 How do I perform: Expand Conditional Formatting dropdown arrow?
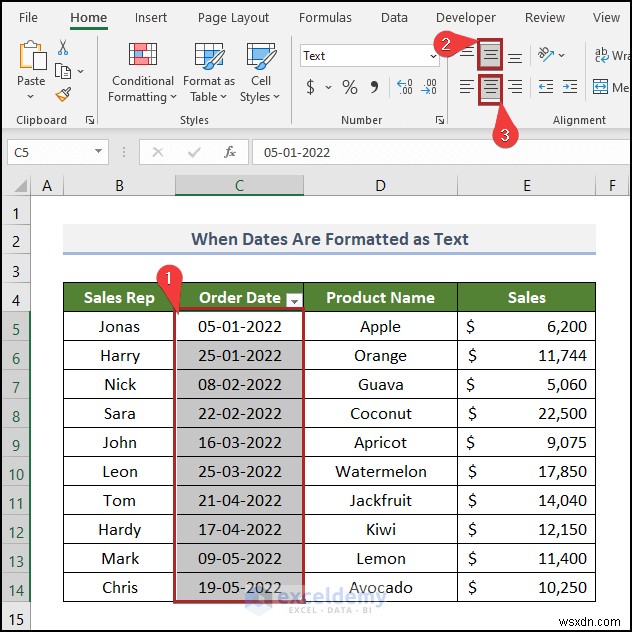click(173, 97)
